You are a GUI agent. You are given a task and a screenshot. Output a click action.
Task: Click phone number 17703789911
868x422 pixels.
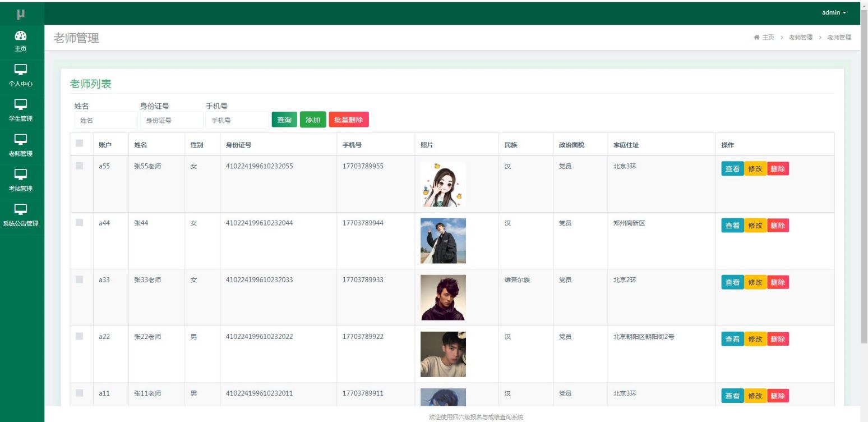(x=363, y=393)
